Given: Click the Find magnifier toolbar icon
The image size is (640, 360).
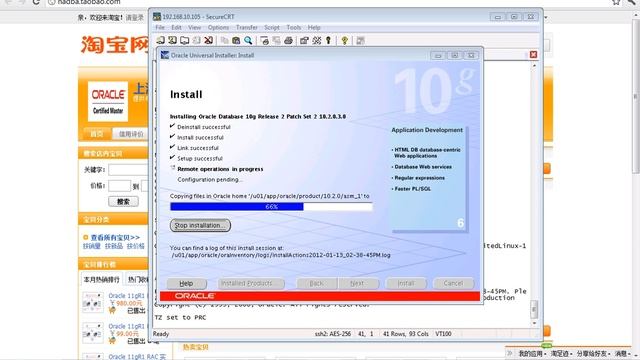Looking at the screenshot, I should (x=248, y=40).
